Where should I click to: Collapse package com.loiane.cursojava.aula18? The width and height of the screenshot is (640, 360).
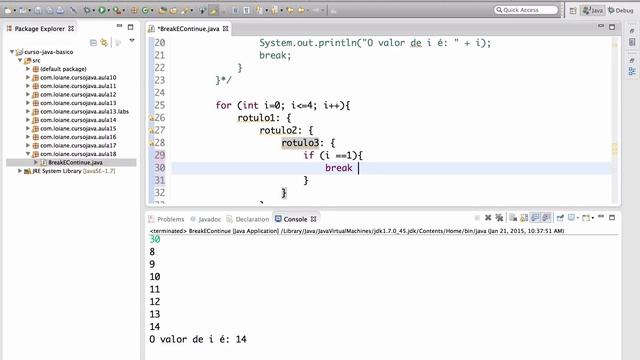pos(28,154)
